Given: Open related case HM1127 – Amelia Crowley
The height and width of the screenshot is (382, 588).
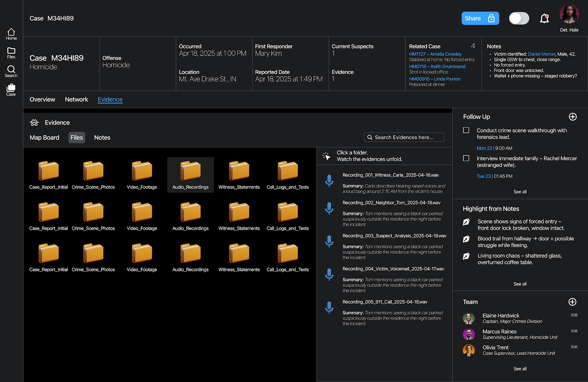Looking at the screenshot, I should (x=435, y=54).
